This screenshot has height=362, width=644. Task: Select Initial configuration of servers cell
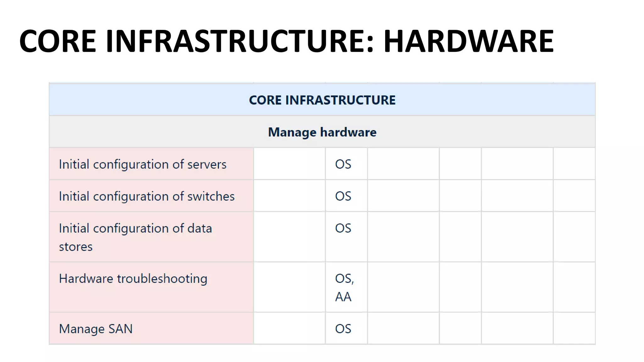coord(151,164)
